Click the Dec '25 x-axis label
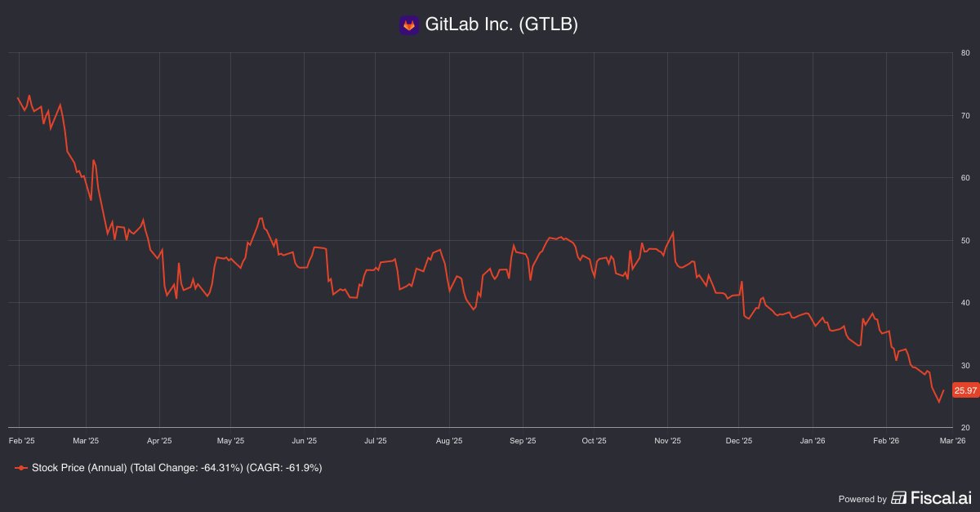Viewport: 980px width, 512px height. point(739,440)
